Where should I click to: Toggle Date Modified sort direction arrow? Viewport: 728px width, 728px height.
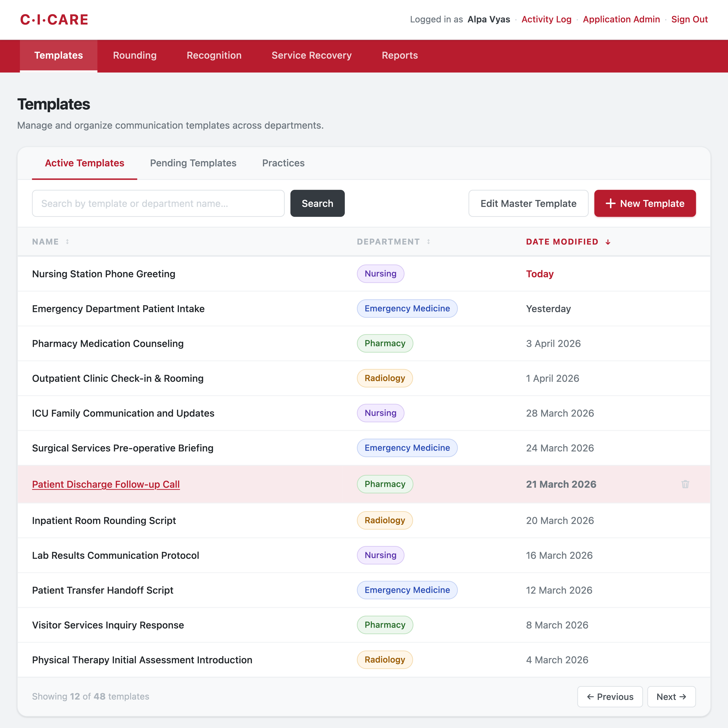(608, 242)
